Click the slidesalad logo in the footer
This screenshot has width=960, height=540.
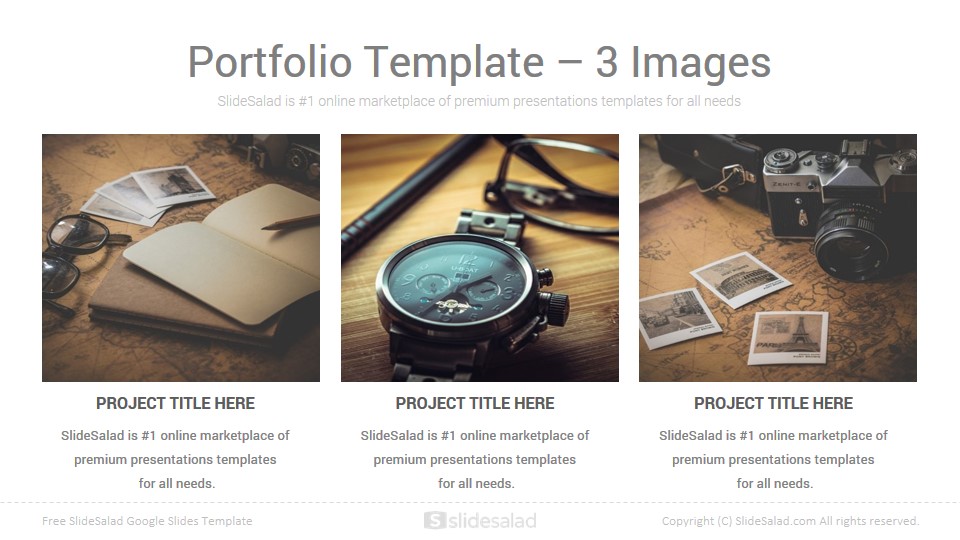click(480, 521)
